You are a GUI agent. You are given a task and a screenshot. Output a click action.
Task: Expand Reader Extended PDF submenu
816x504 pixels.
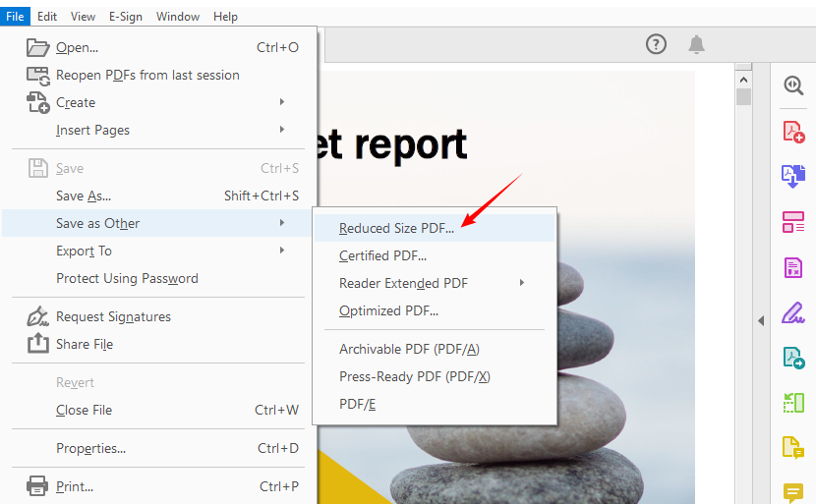point(436,283)
